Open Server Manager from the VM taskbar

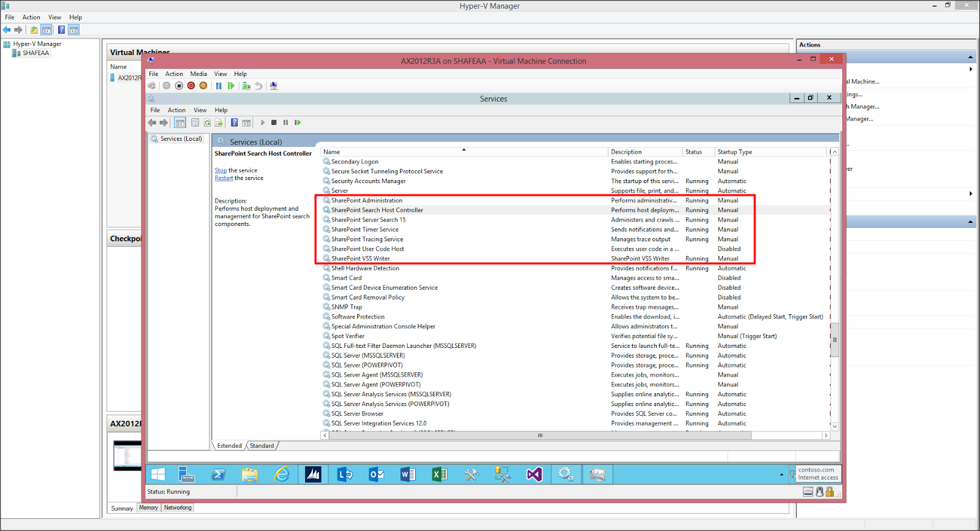(186, 474)
